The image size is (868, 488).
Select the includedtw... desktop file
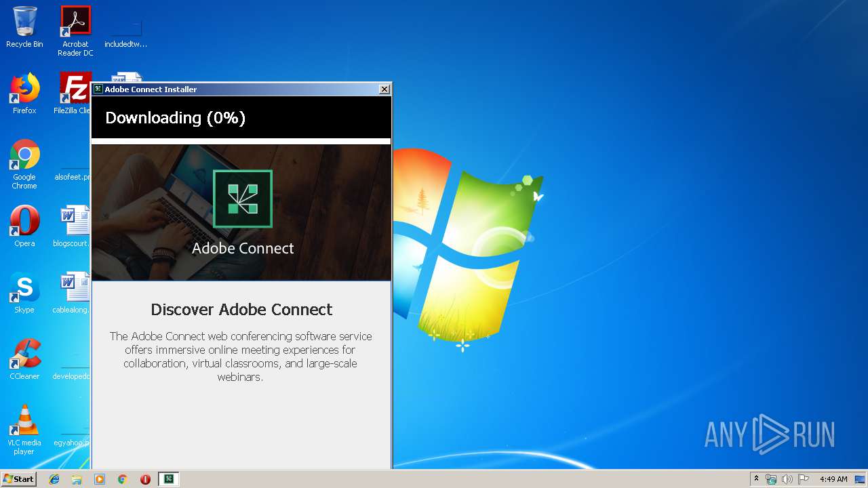[x=125, y=31]
